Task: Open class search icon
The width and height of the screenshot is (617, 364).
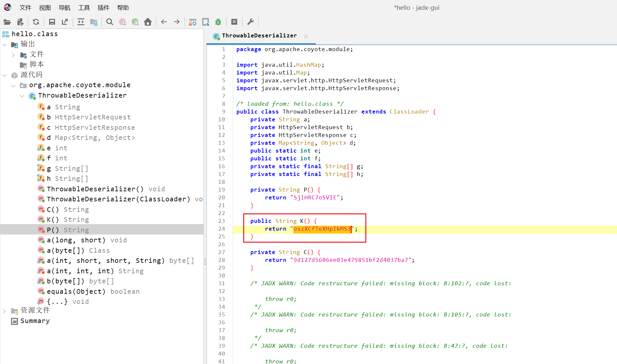Action: (x=122, y=22)
